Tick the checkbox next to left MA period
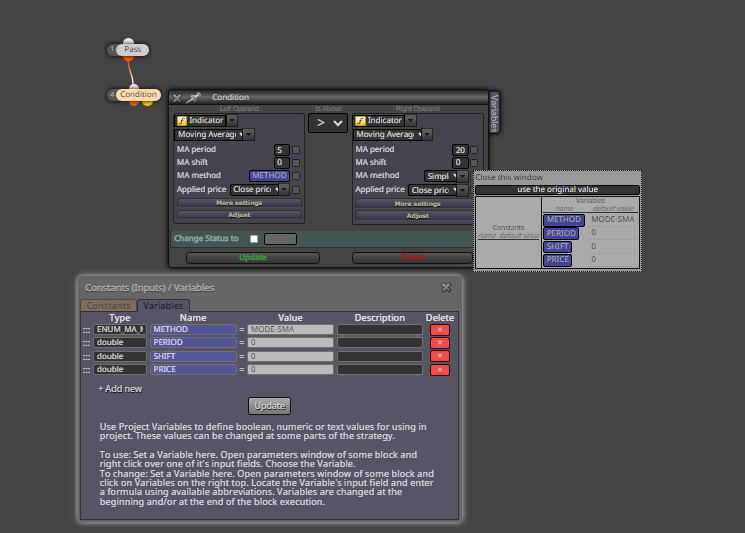This screenshot has width=745, height=533. click(x=296, y=150)
